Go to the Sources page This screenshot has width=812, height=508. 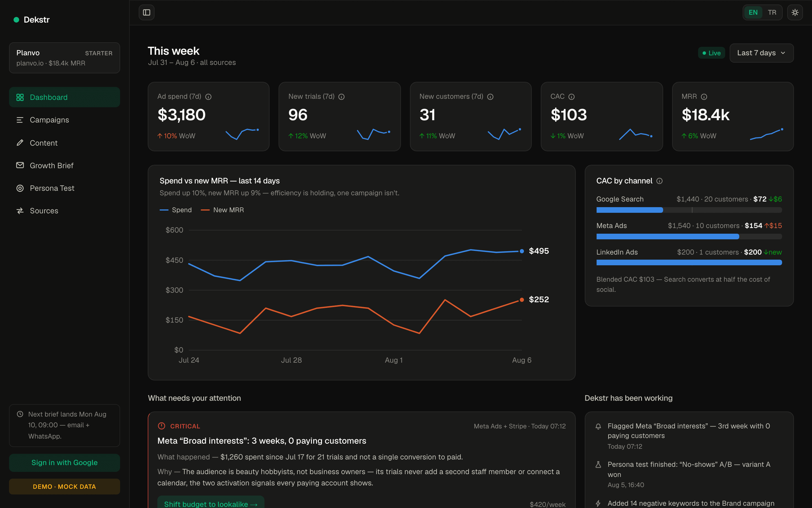point(64,211)
